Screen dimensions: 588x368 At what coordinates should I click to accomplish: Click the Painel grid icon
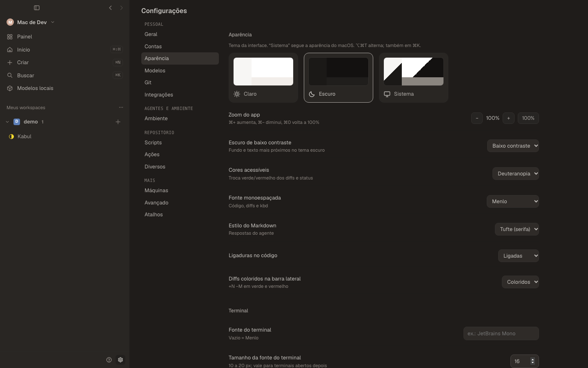click(10, 37)
